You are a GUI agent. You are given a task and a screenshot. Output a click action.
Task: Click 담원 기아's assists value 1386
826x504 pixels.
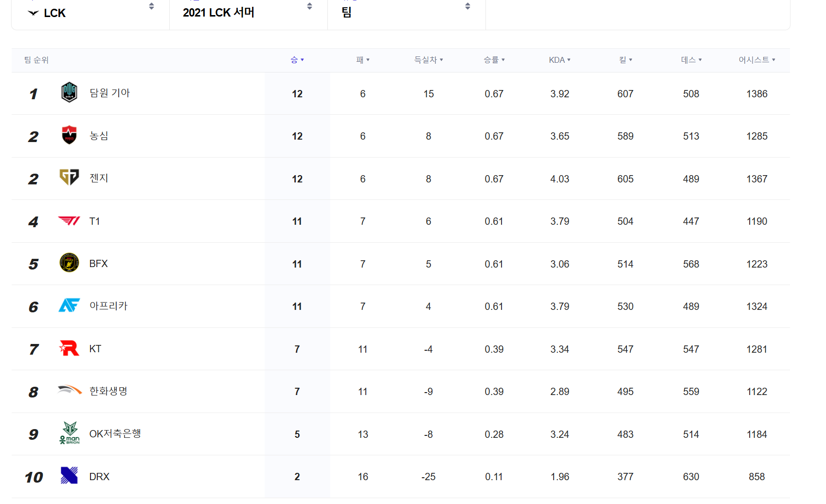757,94
